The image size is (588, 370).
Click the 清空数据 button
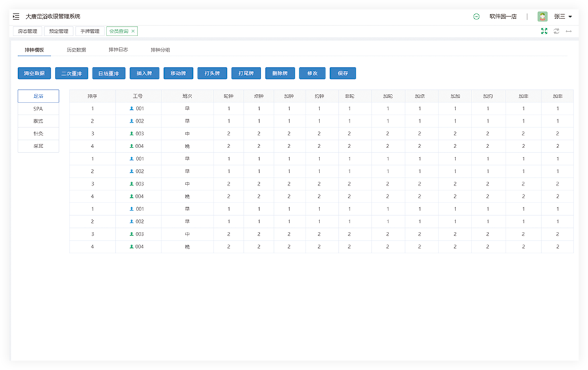click(34, 73)
